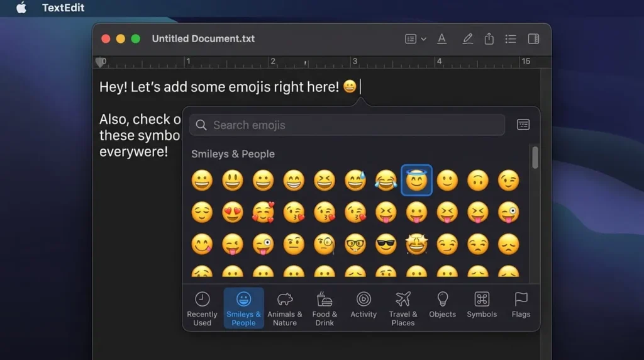The image size is (644, 360).
Task: Open the Apple menu
Action: coord(21,8)
